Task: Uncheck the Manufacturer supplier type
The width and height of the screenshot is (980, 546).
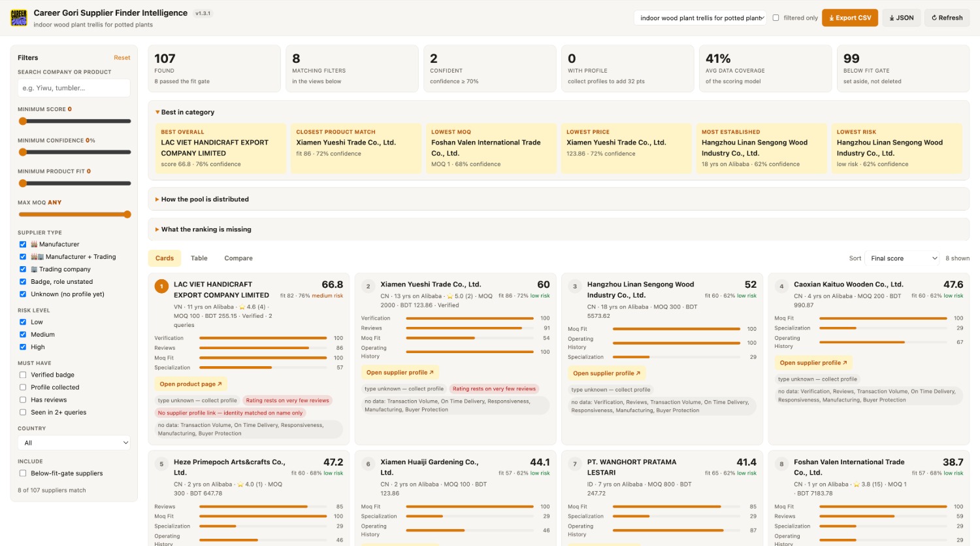Action: pos(23,244)
